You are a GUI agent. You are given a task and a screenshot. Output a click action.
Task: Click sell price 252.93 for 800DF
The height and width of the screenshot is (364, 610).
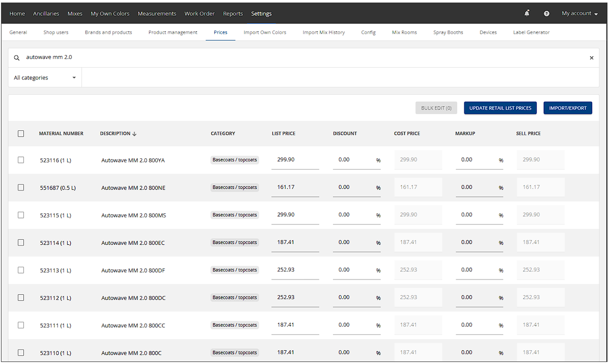pos(541,270)
